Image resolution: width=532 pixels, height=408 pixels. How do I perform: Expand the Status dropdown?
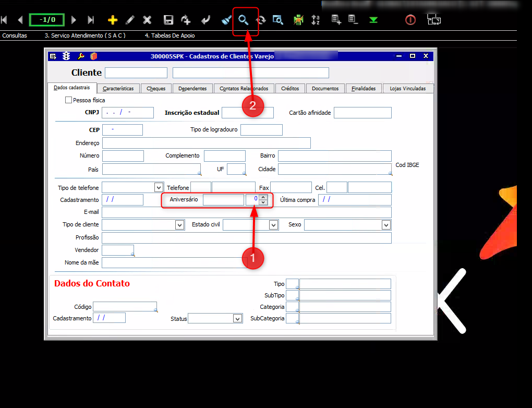coord(237,318)
